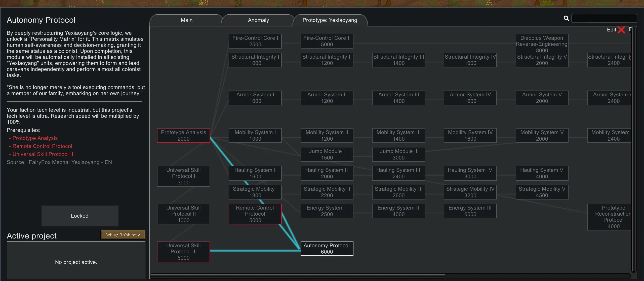The width and height of the screenshot is (644, 281).
Task: Pick the Jump Module II project
Action: (398, 154)
